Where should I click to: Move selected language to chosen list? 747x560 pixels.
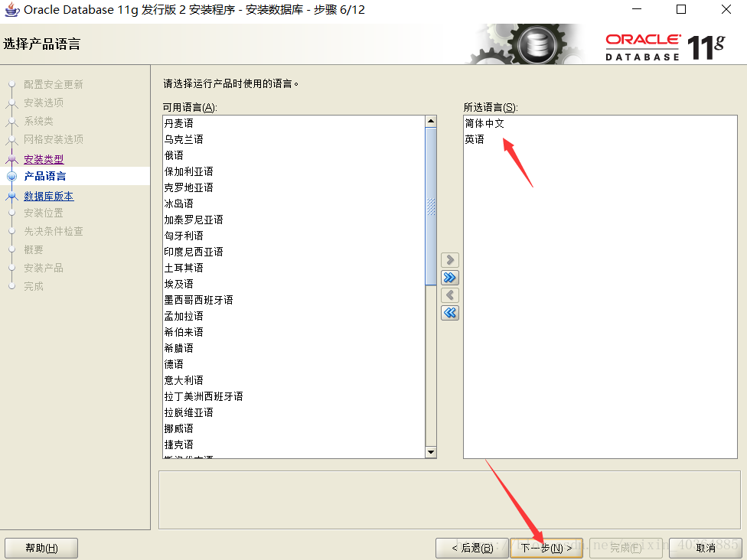click(x=450, y=260)
